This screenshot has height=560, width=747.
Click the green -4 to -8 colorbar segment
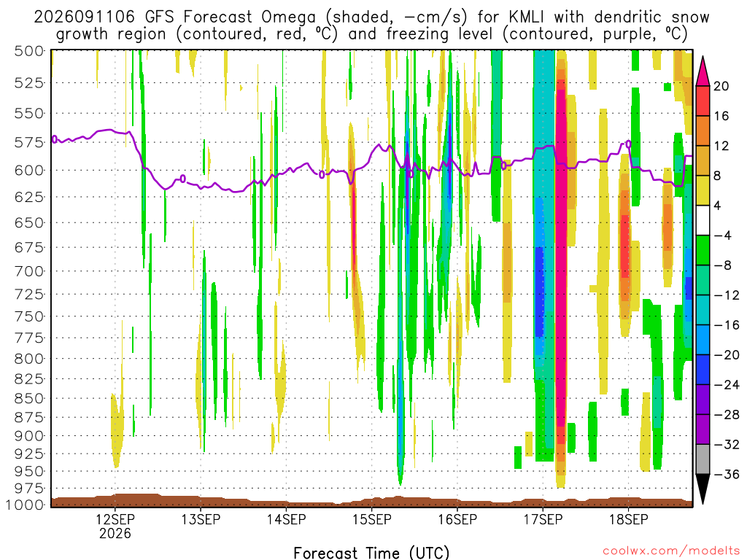click(x=703, y=250)
